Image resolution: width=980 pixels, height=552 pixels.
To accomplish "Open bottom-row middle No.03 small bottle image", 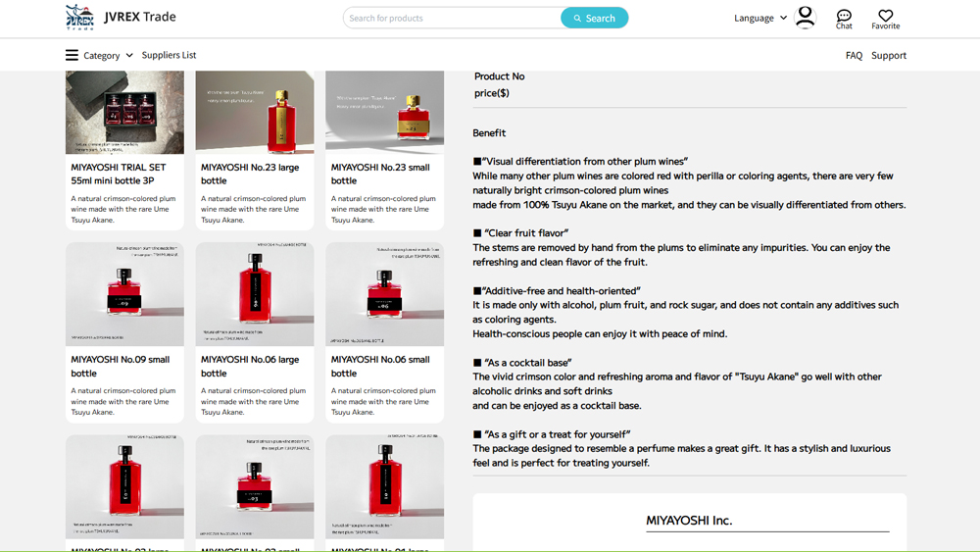I will click(255, 486).
